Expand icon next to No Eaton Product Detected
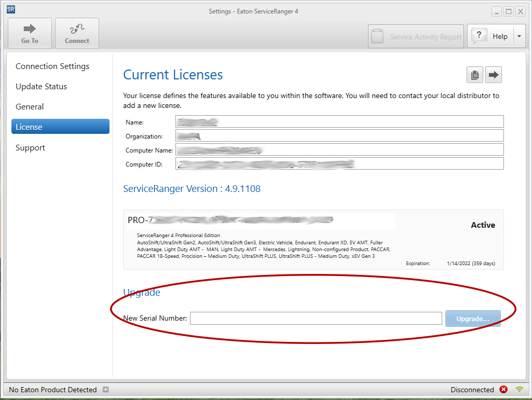Viewport: 532px width, 400px height. point(105,389)
